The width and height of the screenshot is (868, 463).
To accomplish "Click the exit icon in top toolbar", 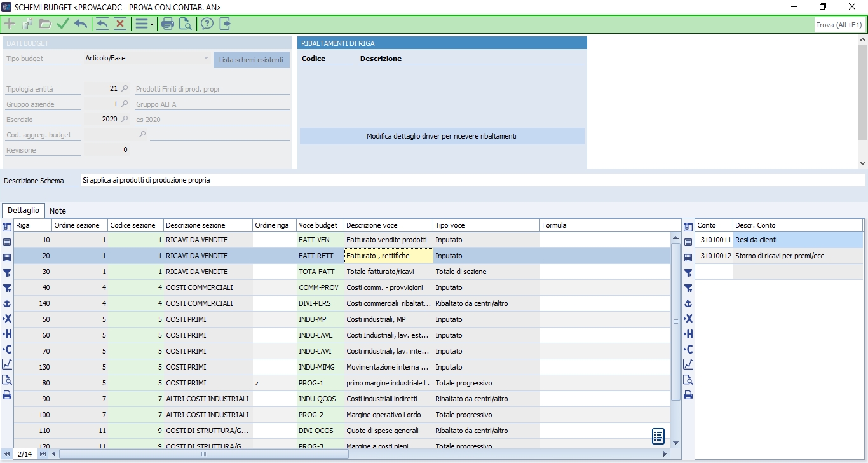I will [225, 24].
